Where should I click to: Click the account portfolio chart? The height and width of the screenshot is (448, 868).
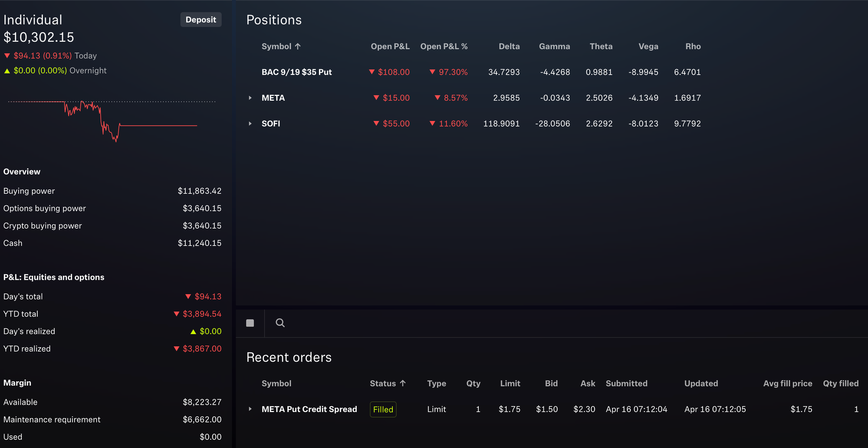tap(112, 121)
